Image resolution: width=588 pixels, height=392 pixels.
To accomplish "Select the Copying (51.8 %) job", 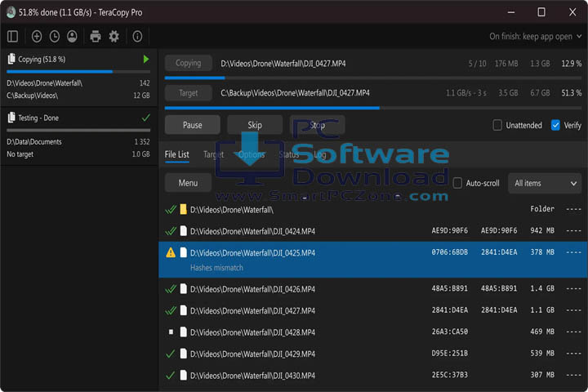I will [78, 78].
